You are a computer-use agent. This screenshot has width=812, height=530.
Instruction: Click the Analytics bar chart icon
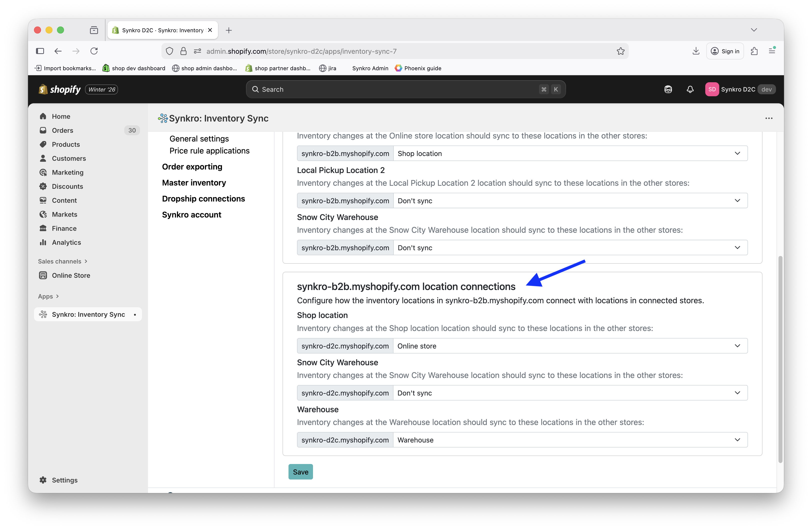[x=43, y=242]
